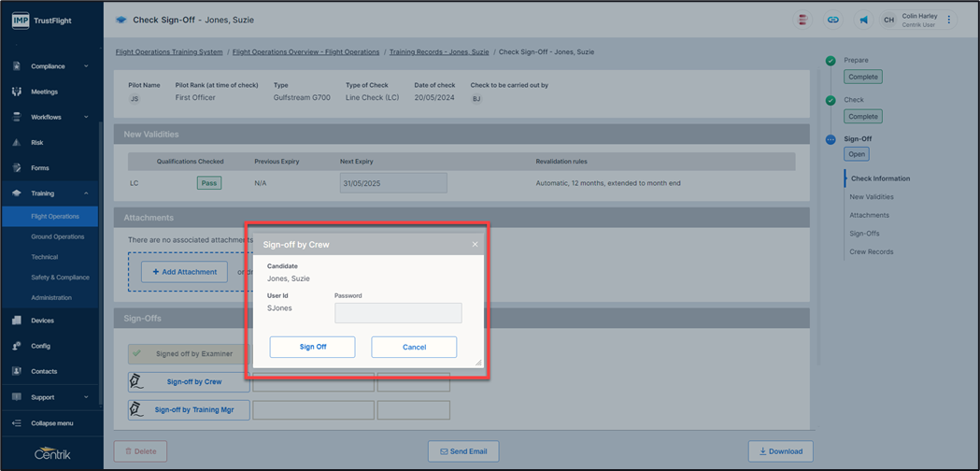980x471 pixels.
Task: Expand the Compliance menu chevron
Action: click(86, 66)
